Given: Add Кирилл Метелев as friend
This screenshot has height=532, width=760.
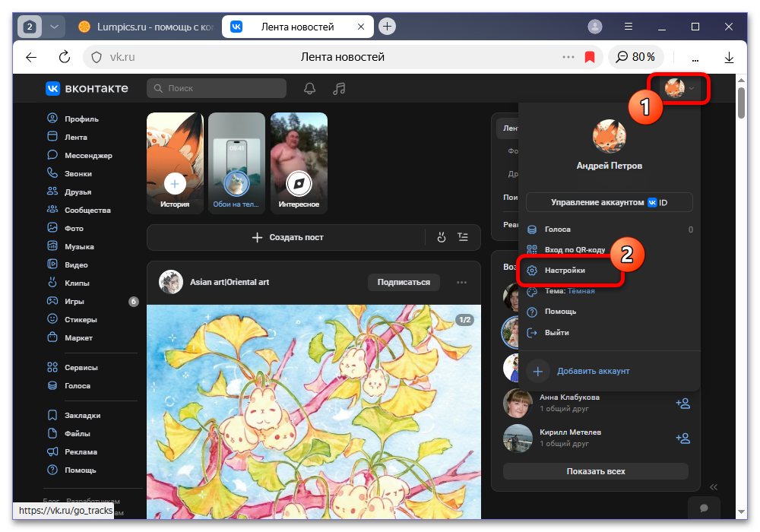Looking at the screenshot, I should click(x=683, y=438).
